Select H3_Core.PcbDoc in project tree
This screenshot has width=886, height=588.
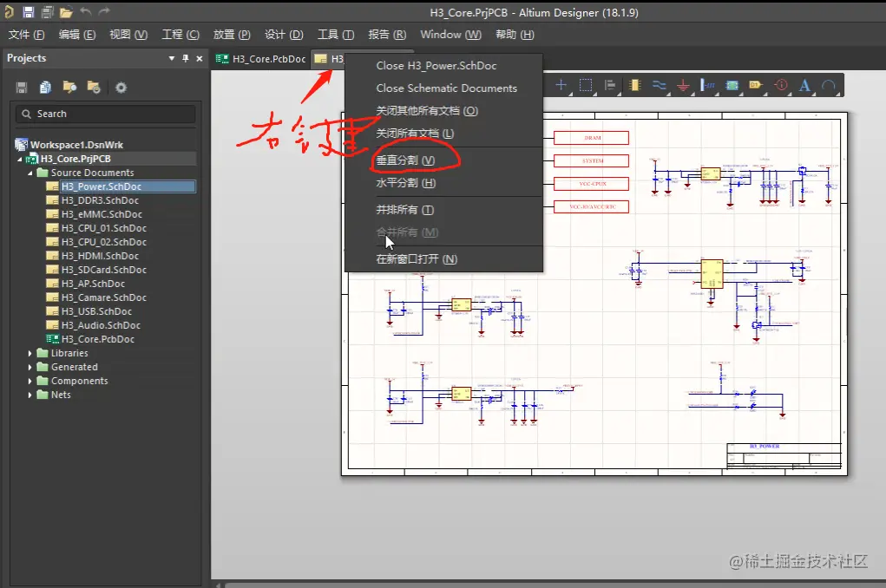coord(98,339)
